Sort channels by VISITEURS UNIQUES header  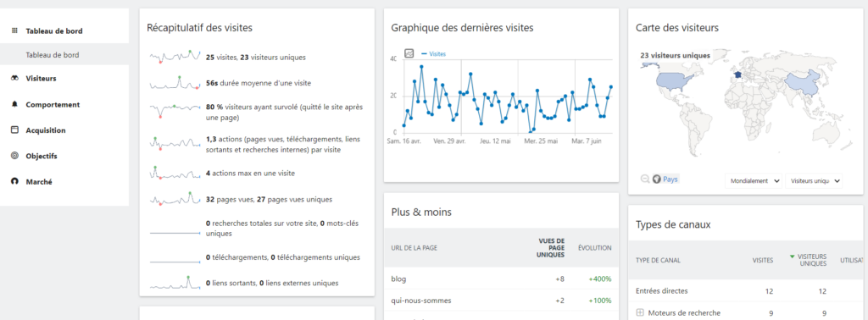tap(812, 260)
